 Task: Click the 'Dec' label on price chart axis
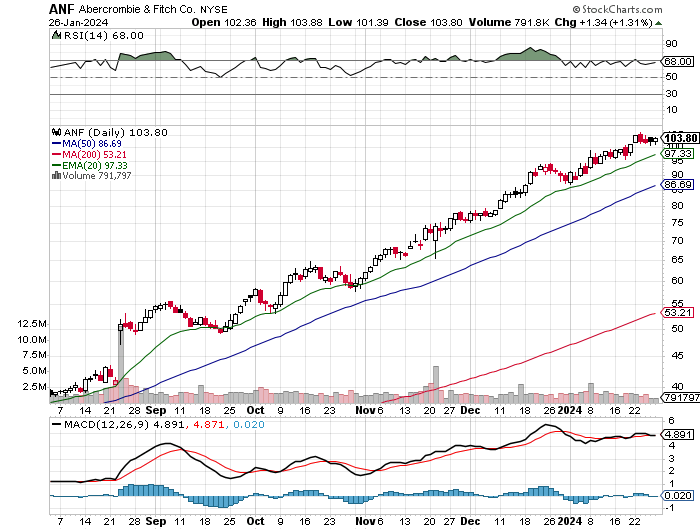[470, 410]
